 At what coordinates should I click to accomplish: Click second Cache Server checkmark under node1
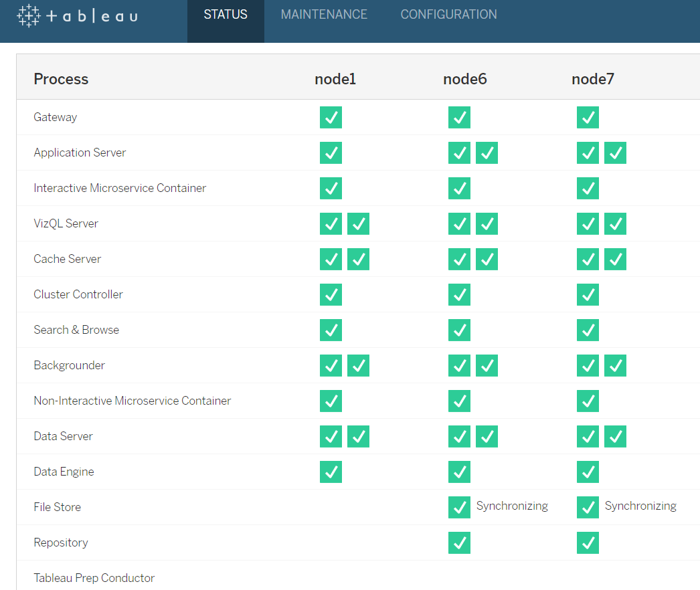pyautogui.click(x=358, y=259)
